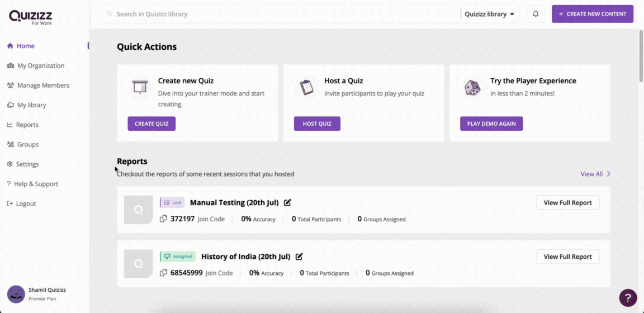Open Groups in the sidebar

22,145
